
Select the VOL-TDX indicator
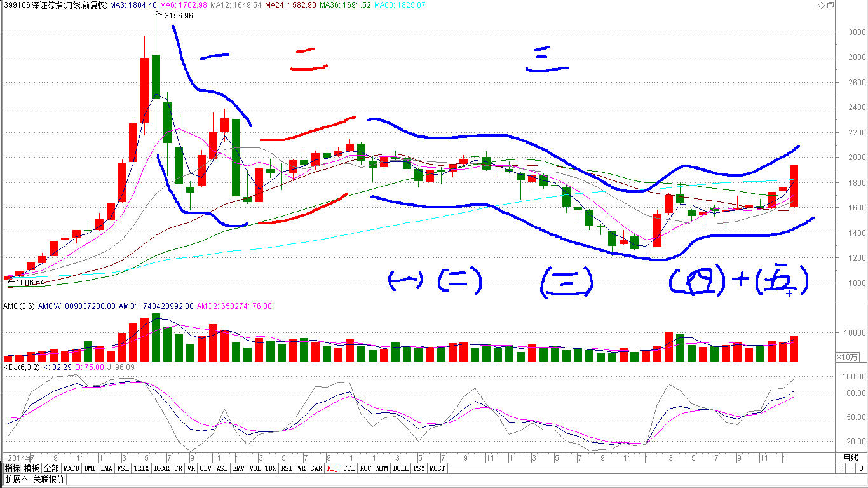pyautogui.click(x=262, y=468)
